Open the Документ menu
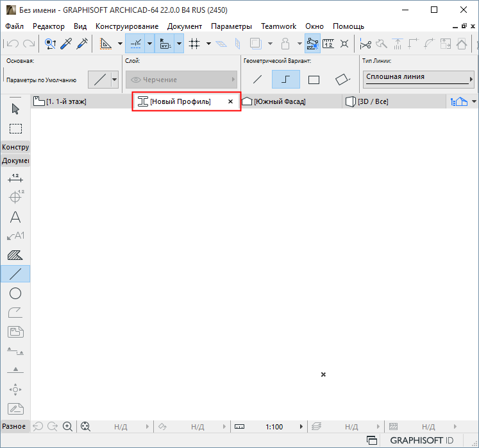Image resolution: width=479 pixels, height=448 pixels. [185, 26]
